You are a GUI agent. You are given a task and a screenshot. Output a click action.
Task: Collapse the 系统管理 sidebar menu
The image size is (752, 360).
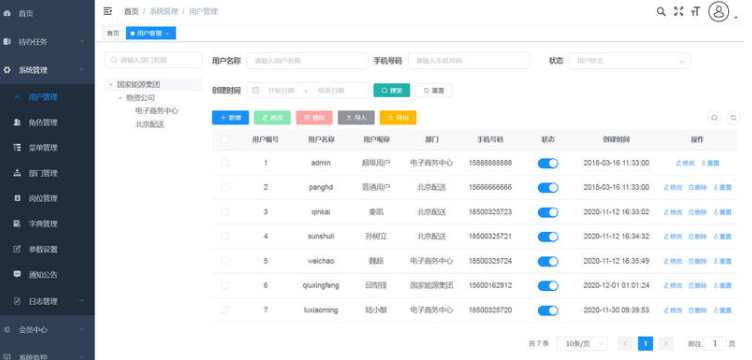82,70
